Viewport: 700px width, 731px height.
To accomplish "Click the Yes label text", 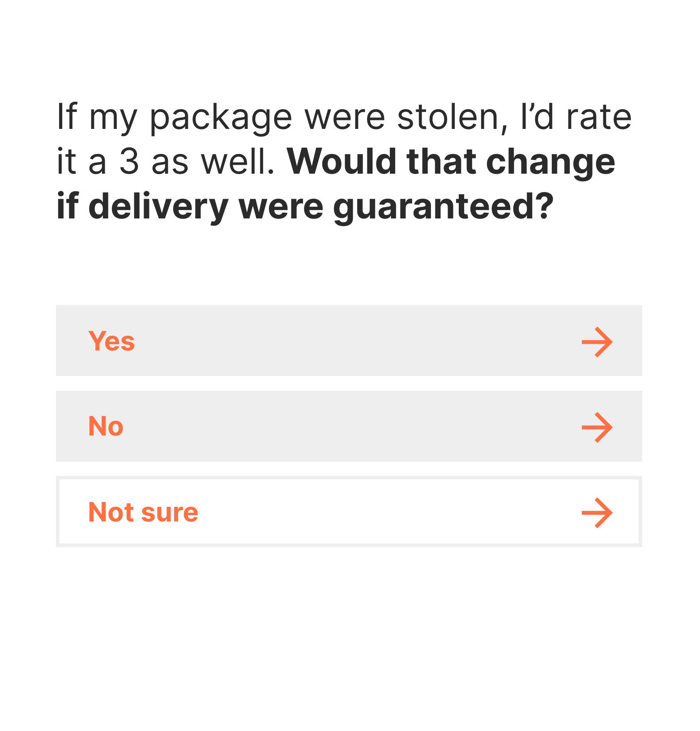I will [x=111, y=341].
